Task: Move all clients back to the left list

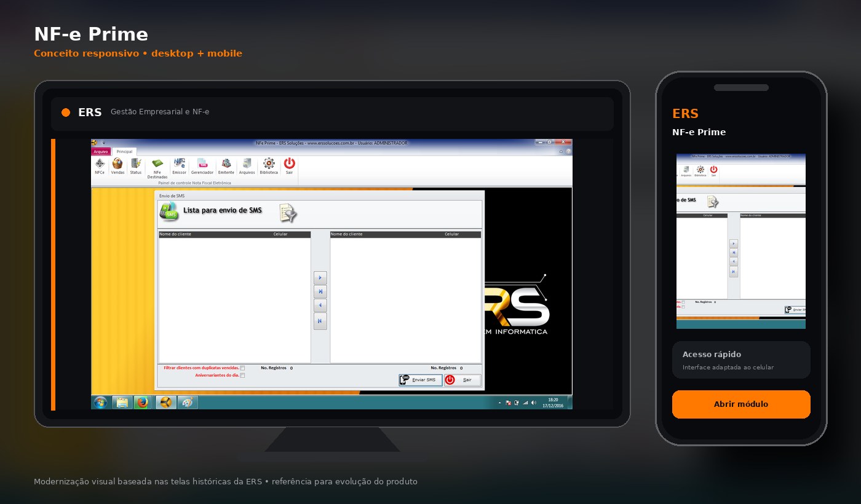Action: coord(320,321)
